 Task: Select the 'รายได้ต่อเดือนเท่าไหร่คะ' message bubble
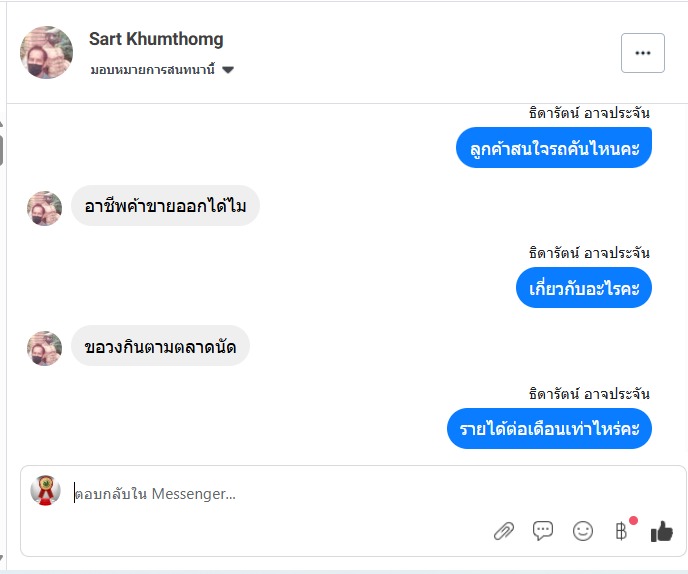click(548, 428)
